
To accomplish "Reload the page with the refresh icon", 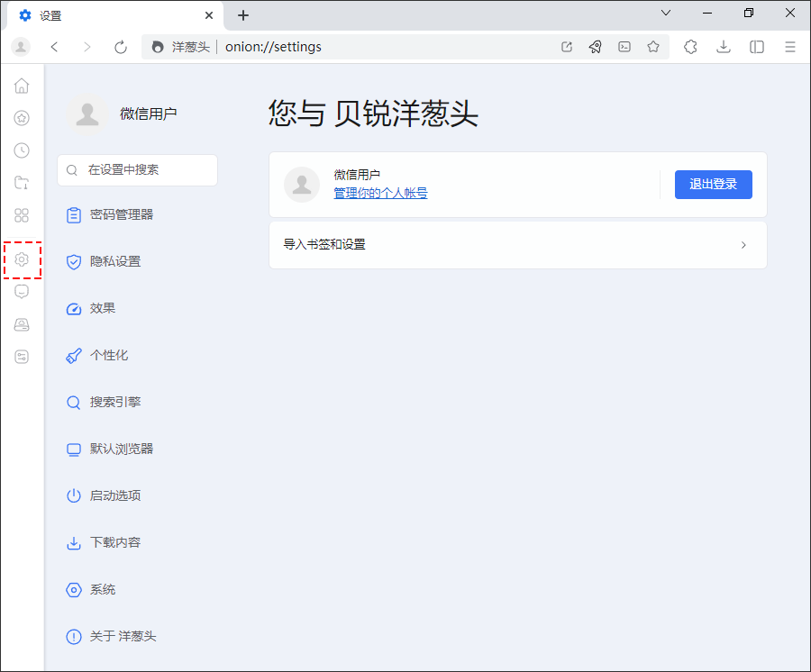I will coord(121,47).
